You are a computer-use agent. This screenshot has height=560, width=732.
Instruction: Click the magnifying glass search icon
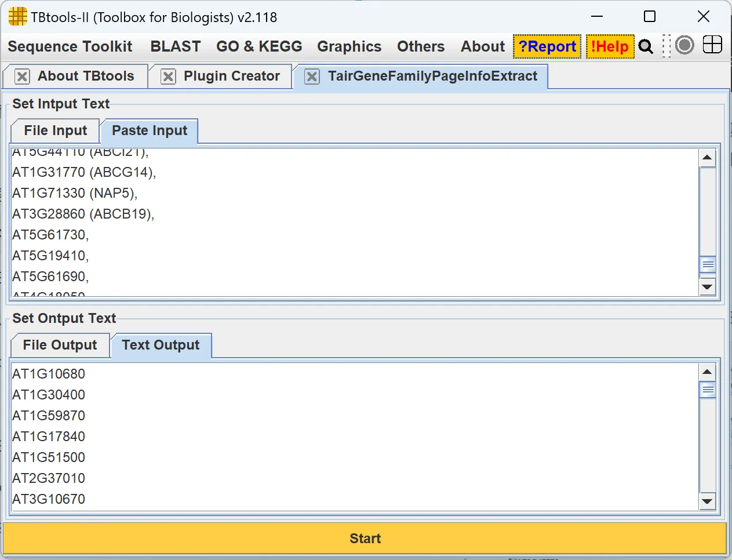646,46
